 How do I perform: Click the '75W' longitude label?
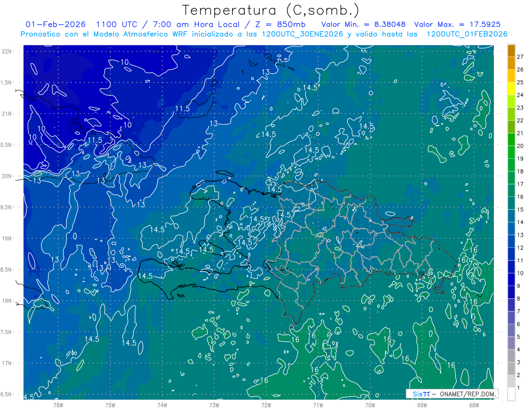pyautogui.click(x=110, y=405)
